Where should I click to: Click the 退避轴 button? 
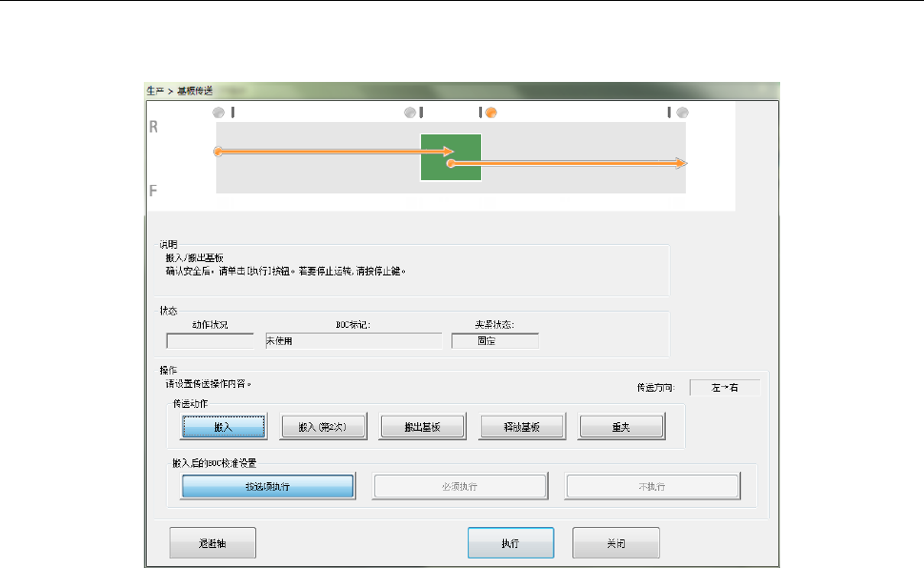[212, 542]
